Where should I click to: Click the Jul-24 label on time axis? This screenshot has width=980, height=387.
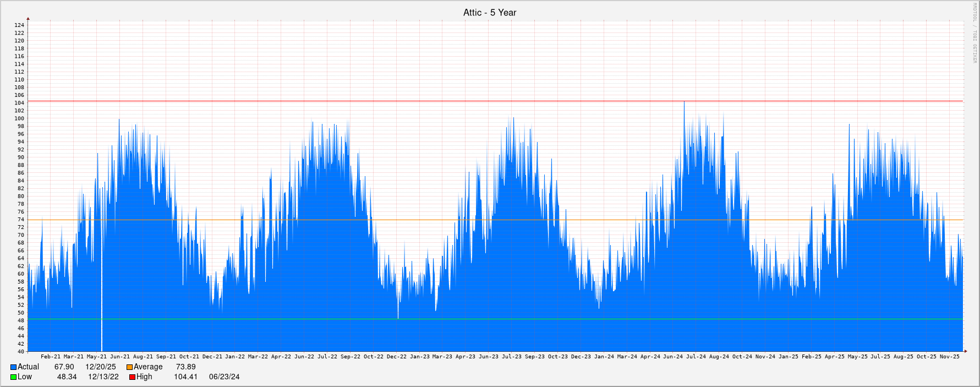[696, 357]
